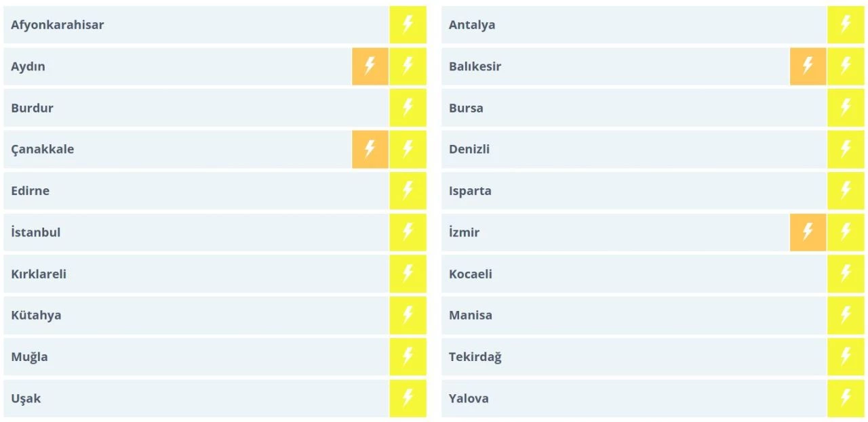Select Yalova's yellow lightning warning icon
868x422 pixels.
click(x=846, y=398)
